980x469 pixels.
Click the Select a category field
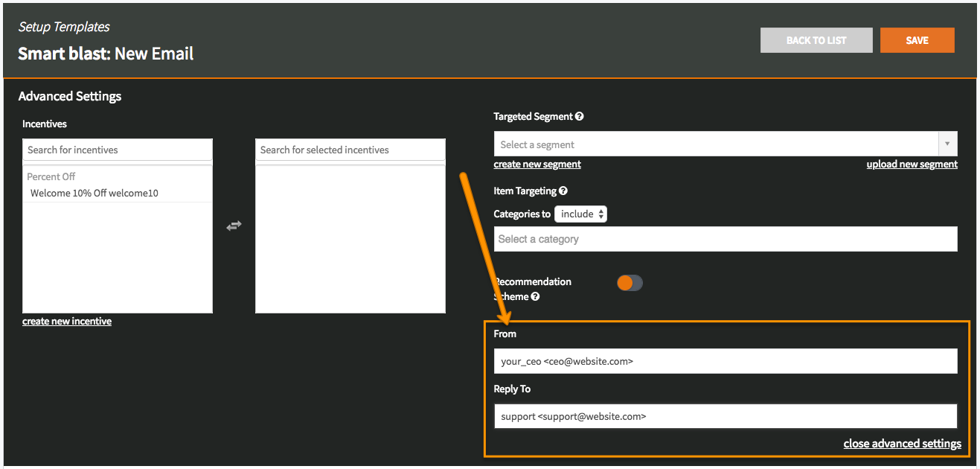[726, 239]
